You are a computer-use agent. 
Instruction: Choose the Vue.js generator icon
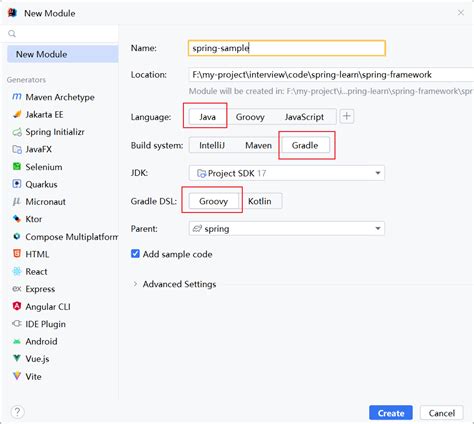(x=17, y=359)
